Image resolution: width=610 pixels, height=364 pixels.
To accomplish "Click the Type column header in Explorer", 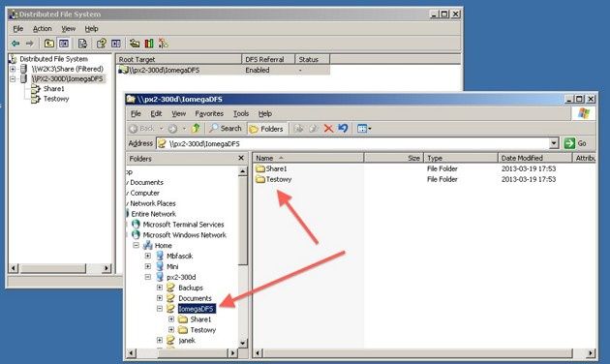I will click(461, 158).
